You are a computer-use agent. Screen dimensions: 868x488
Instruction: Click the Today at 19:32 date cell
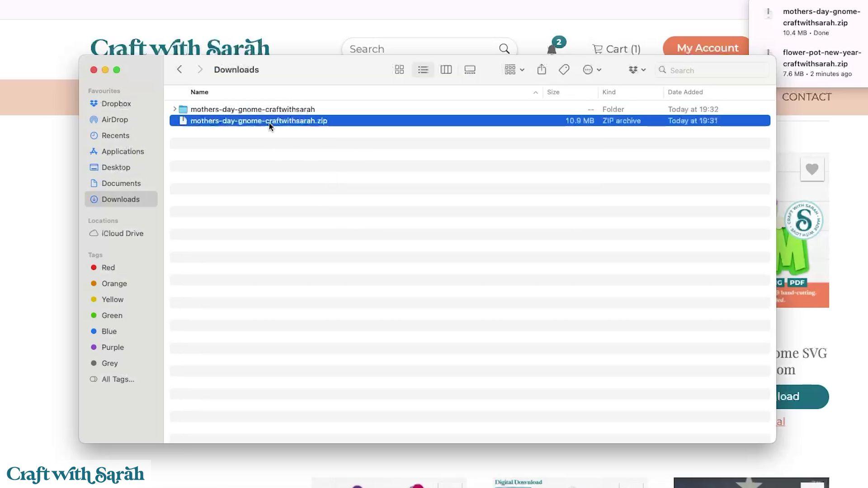click(693, 109)
